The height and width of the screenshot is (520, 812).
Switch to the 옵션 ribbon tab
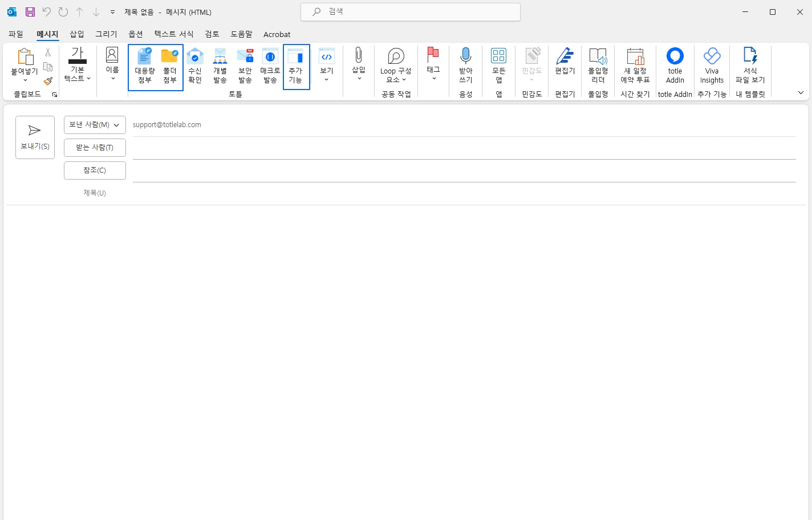point(136,34)
